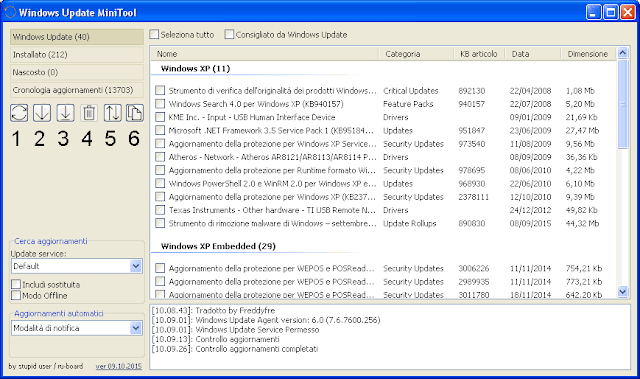Toggle the Modo Offline checkbox
640x379 pixels.
(x=16, y=295)
